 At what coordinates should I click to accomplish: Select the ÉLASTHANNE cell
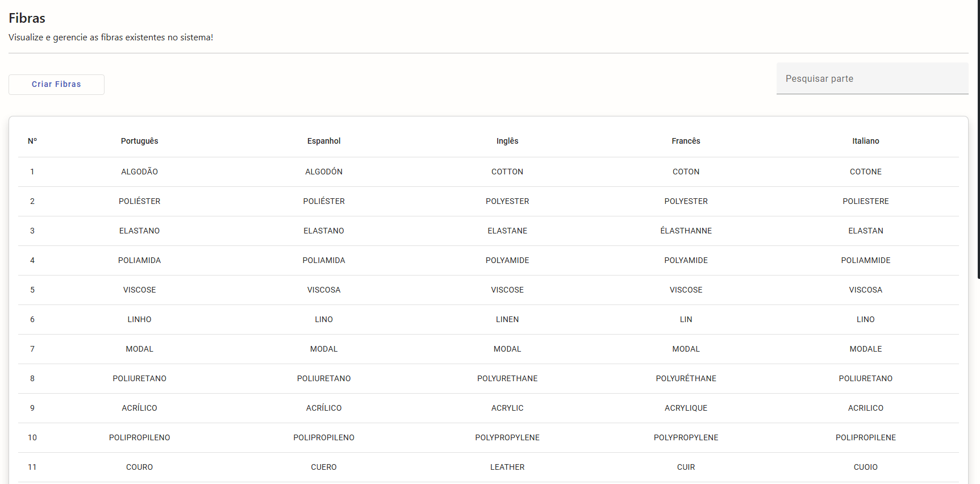[686, 231]
